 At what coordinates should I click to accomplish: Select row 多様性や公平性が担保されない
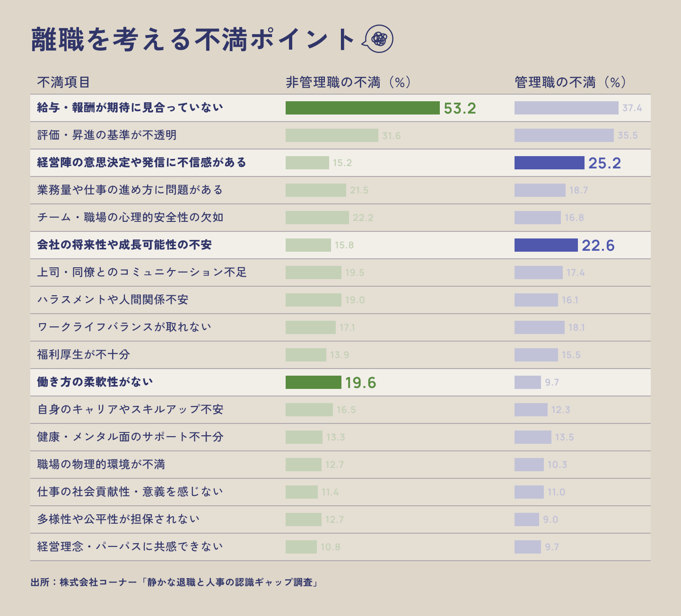pos(340,519)
